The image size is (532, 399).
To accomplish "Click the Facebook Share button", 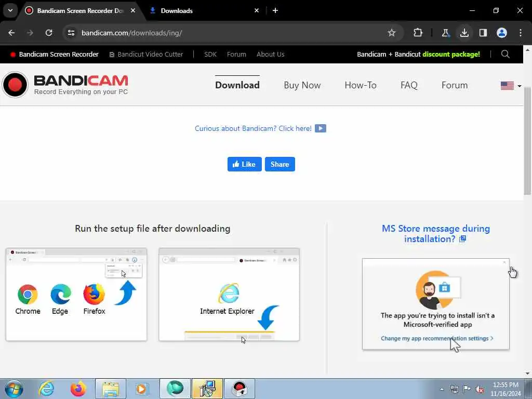I will click(280, 164).
